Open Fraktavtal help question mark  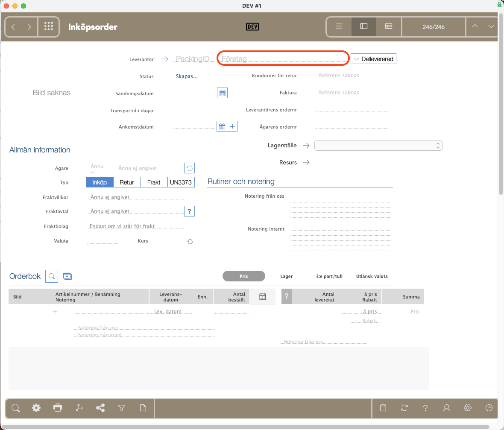click(189, 211)
